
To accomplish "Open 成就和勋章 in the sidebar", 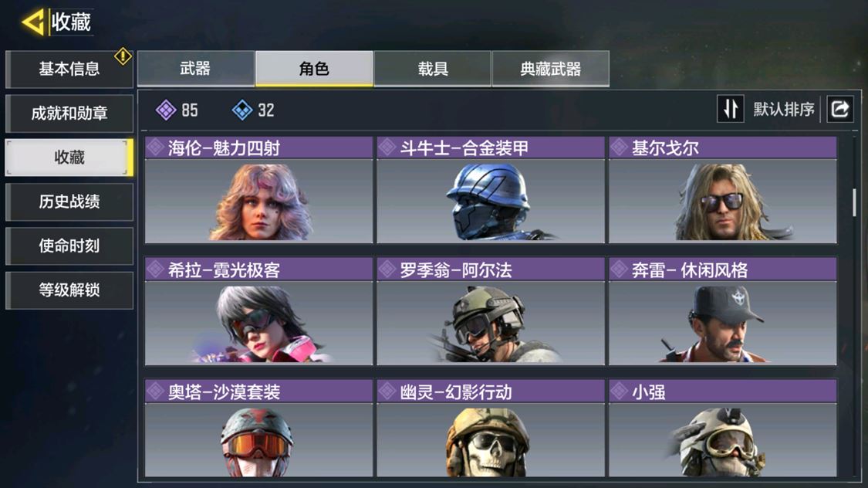I will [69, 113].
